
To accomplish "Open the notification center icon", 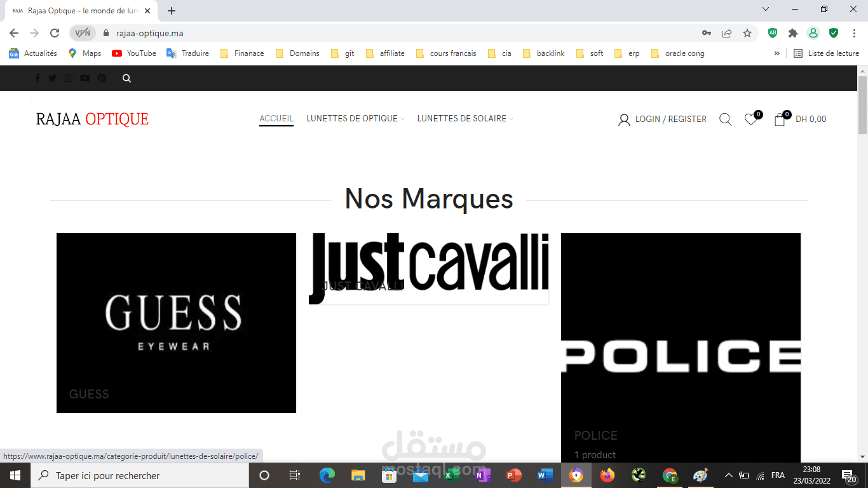I will 850,475.
